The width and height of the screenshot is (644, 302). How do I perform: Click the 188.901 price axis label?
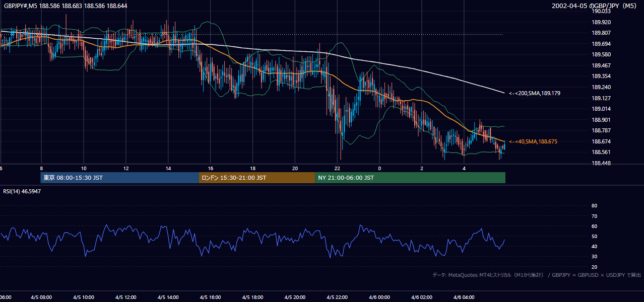pyautogui.click(x=601, y=120)
